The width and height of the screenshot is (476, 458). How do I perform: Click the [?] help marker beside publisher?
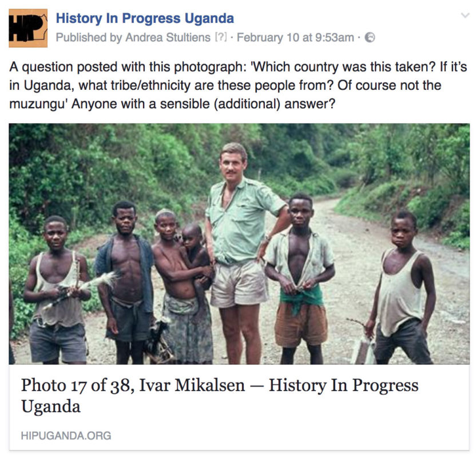221,37
